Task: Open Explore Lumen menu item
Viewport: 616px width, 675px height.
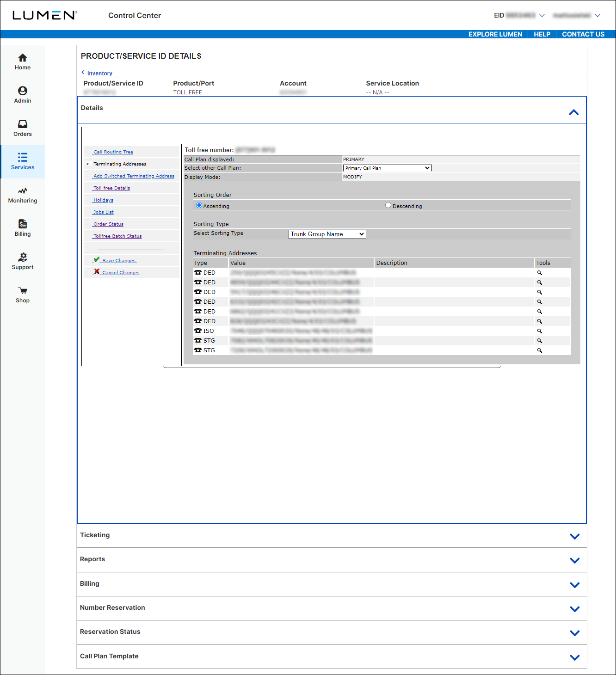Action: coord(495,34)
